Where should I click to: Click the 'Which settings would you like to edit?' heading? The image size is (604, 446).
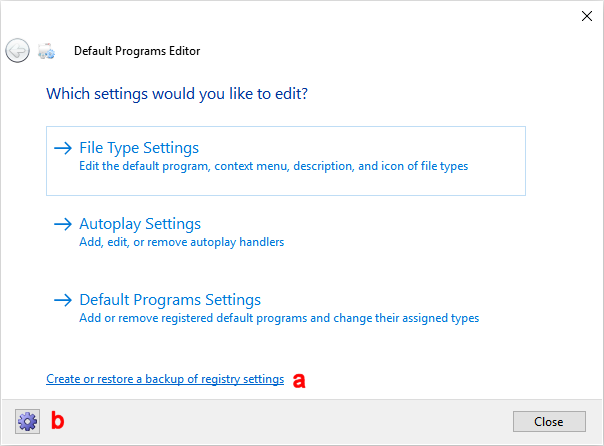click(177, 95)
